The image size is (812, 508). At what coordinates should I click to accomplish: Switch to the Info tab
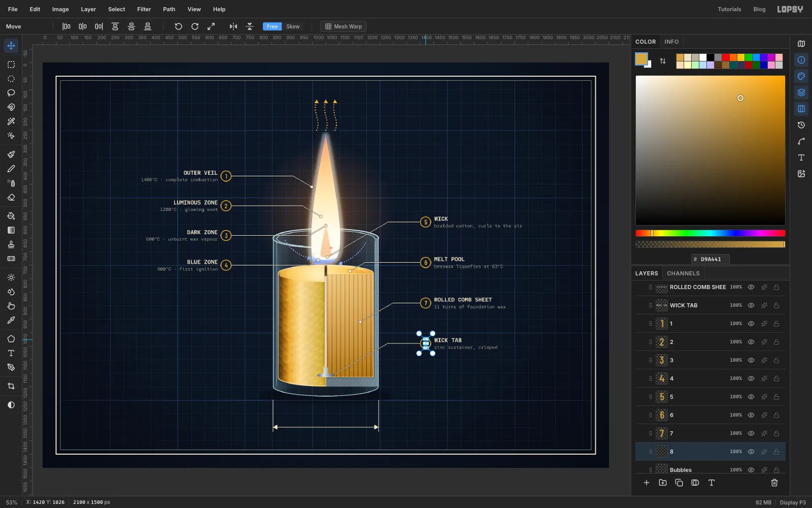(x=671, y=42)
